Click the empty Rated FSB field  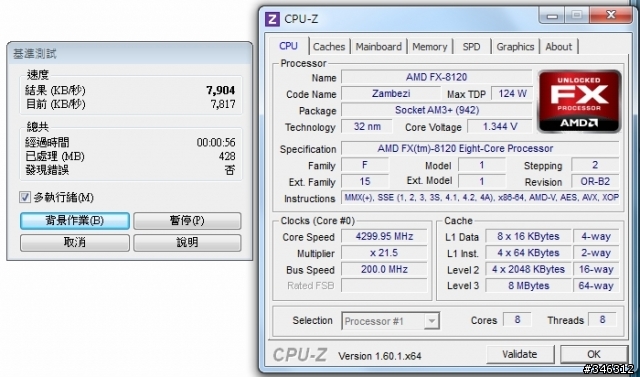[384, 285]
